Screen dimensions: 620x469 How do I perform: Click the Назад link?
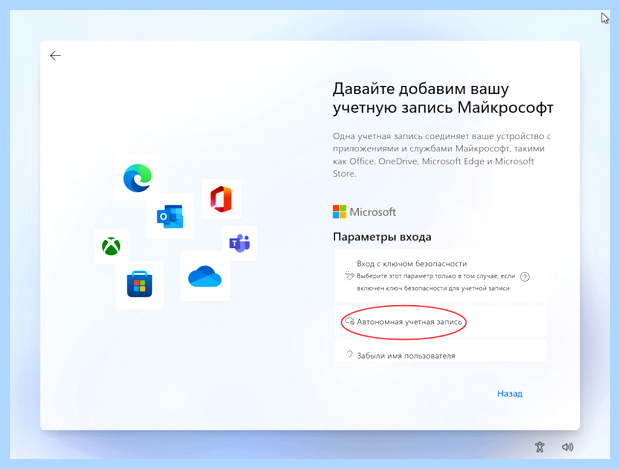[510, 393]
